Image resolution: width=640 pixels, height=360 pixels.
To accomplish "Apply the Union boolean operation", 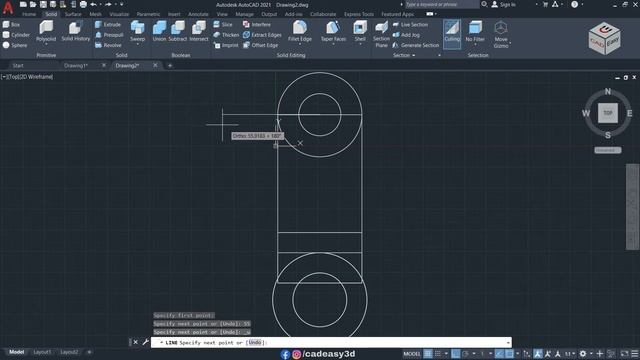I will 159,32.
